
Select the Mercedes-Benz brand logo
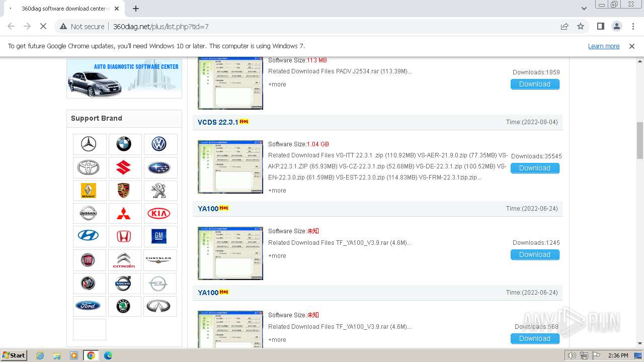click(x=89, y=144)
